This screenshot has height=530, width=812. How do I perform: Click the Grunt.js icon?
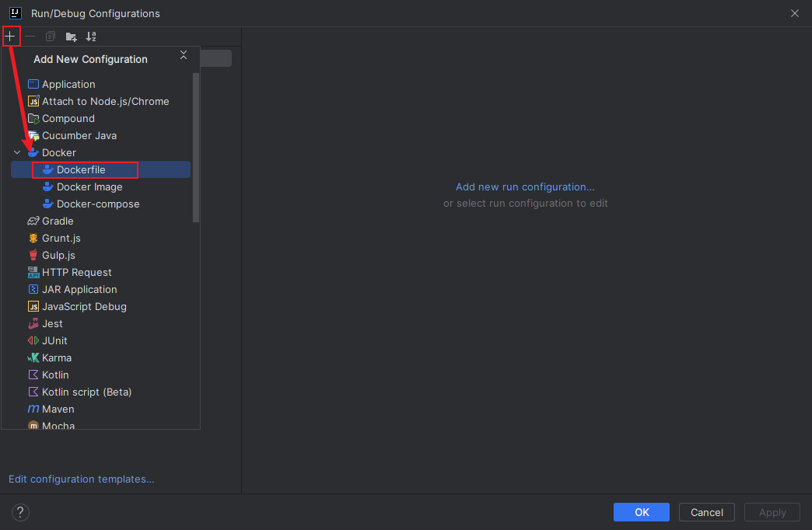pyautogui.click(x=33, y=238)
